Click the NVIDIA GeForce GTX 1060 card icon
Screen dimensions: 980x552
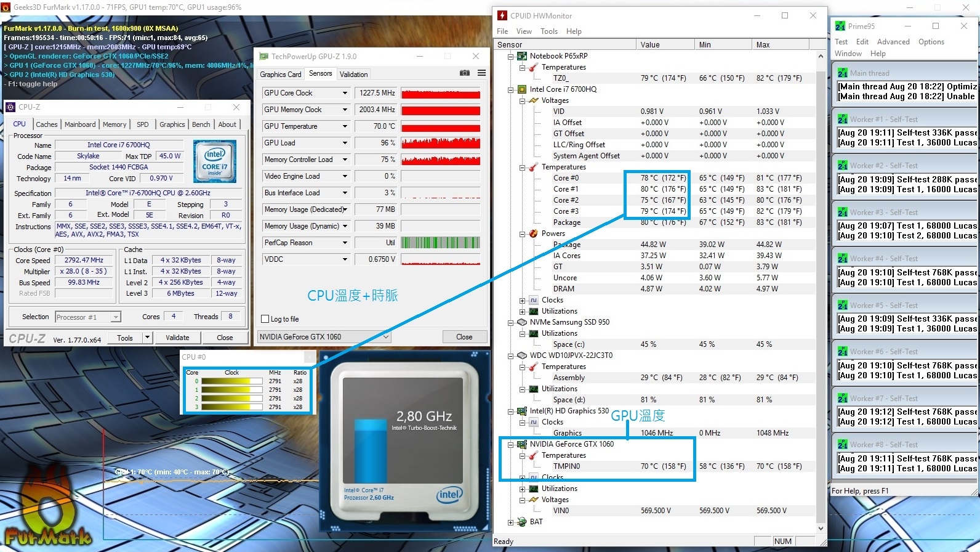(x=522, y=444)
